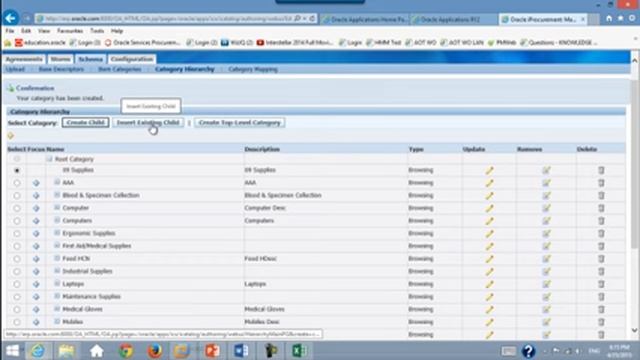Open the Agreements tab
Viewport: 640px width, 360px height.
tap(24, 59)
